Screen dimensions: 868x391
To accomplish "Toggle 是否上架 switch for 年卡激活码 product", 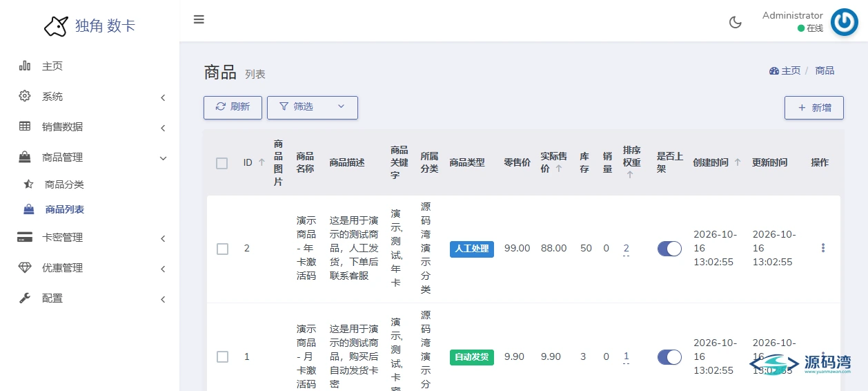I will coord(669,249).
